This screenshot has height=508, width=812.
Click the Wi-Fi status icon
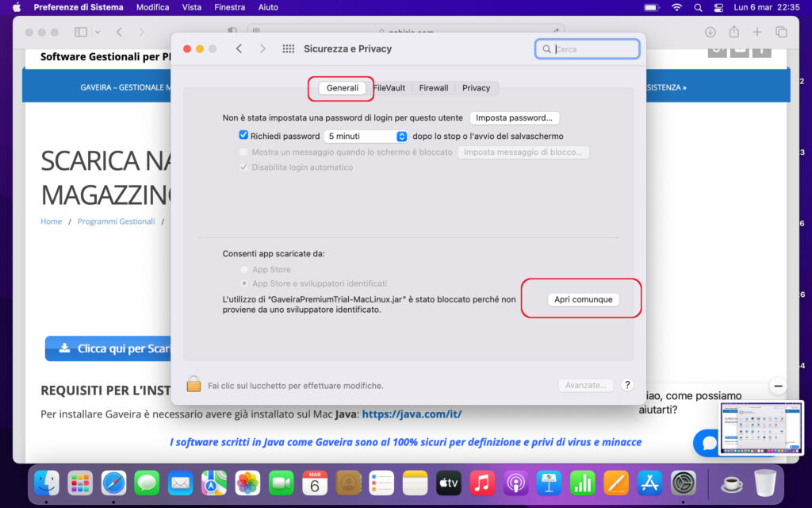pyautogui.click(x=676, y=7)
